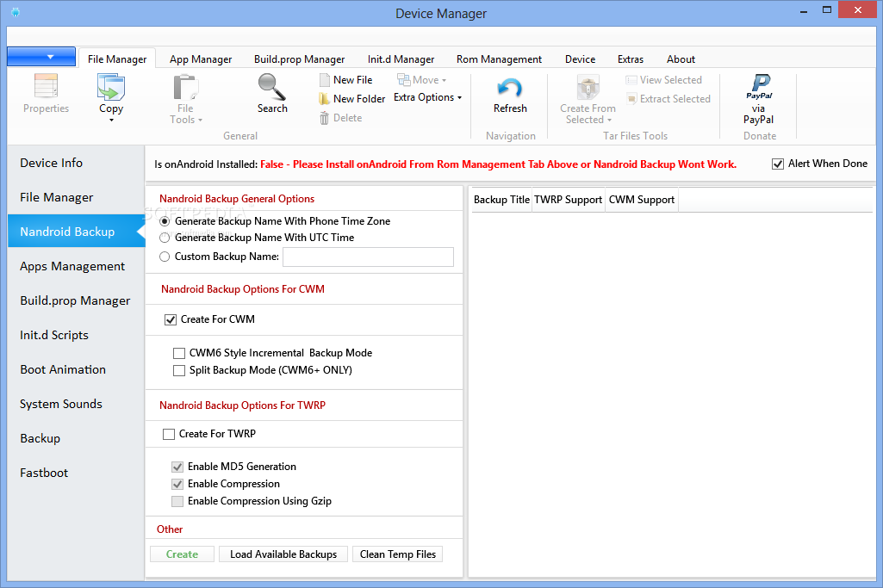883x588 pixels.
Task: Open the Extra Options dropdown
Action: tap(427, 97)
